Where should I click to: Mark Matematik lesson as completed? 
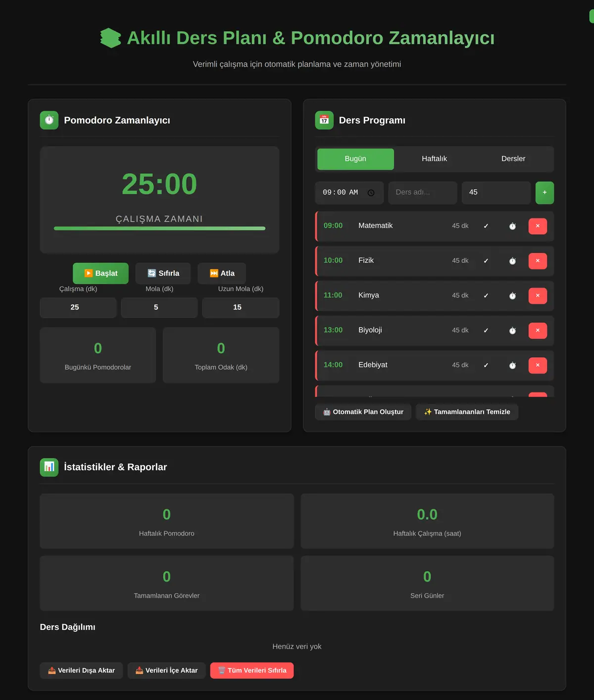point(486,226)
